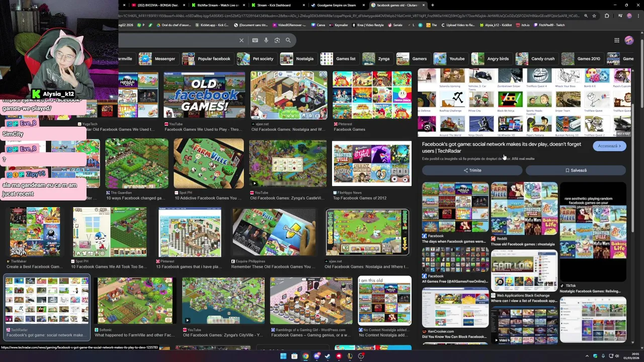Switch to Chrome in the taskbar
The height and width of the screenshot is (362, 644).
(x=305, y=356)
